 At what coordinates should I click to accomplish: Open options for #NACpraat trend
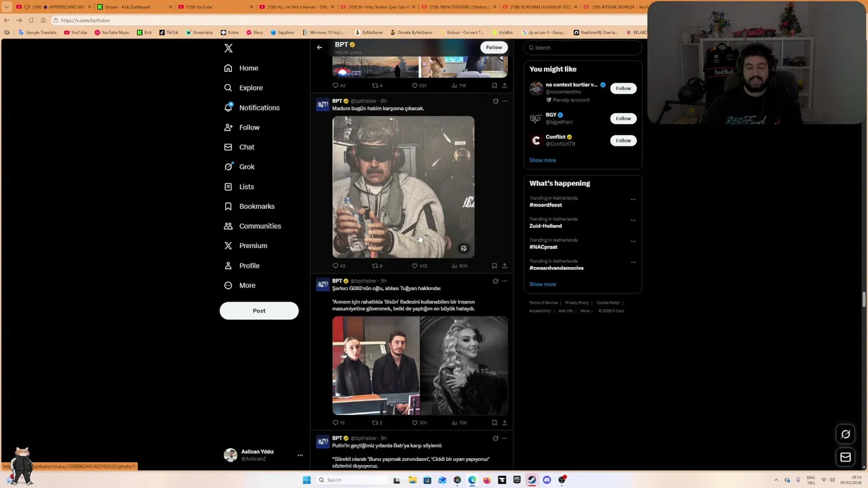pos(633,241)
